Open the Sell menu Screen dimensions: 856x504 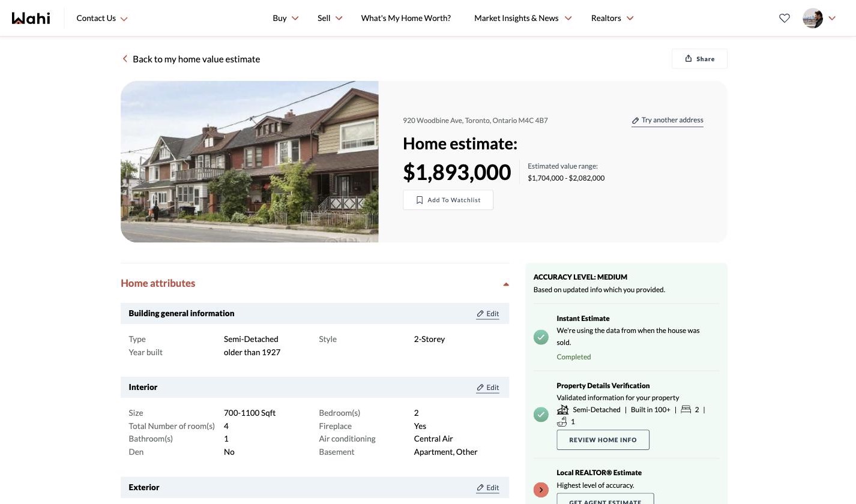[x=330, y=18]
